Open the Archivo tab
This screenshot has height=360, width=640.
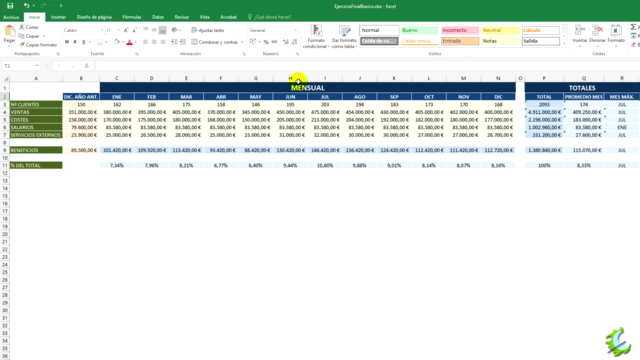(11, 17)
